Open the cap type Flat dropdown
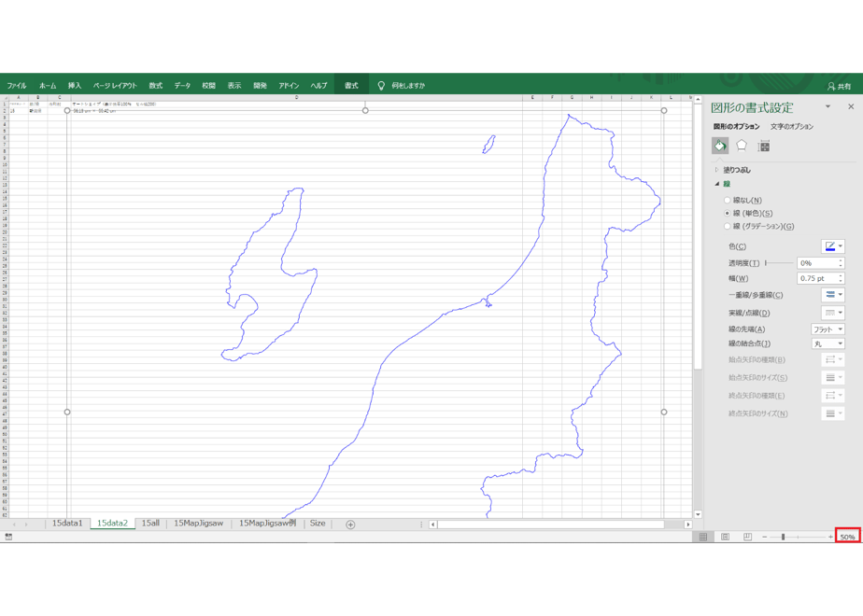 828,329
